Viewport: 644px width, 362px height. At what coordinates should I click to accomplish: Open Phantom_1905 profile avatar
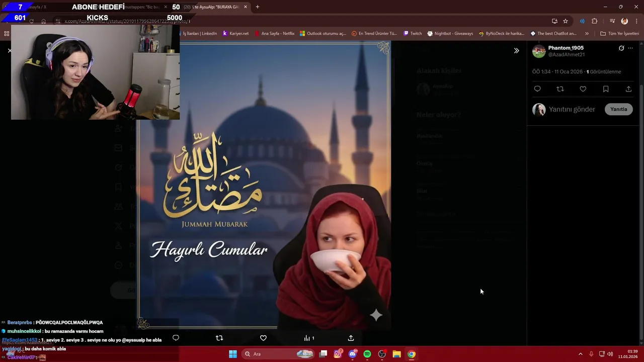point(539,51)
